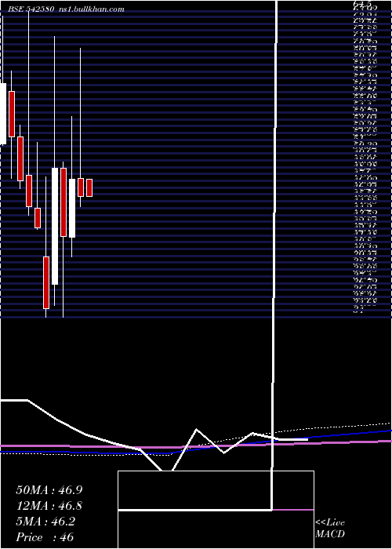Image resolution: width=392 pixels, height=549 pixels.
Task: Click the ns1.bullkhan.com watermark text
Action: [91, 9]
